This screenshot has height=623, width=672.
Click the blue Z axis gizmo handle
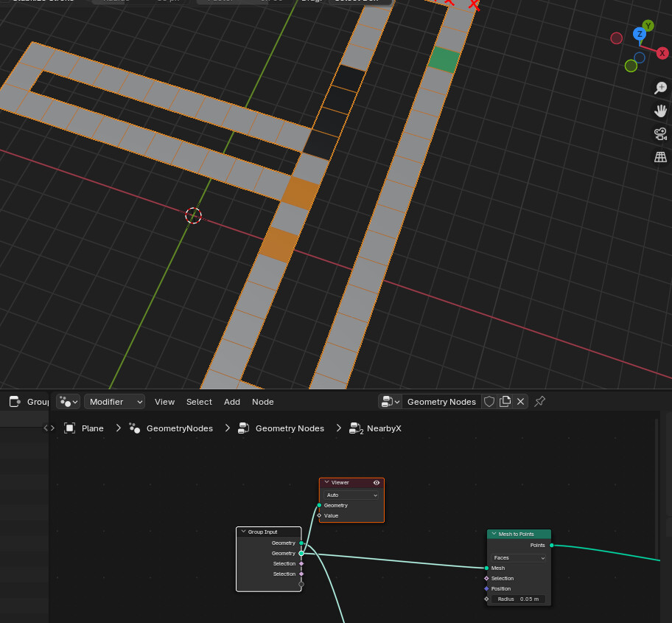[x=640, y=34]
